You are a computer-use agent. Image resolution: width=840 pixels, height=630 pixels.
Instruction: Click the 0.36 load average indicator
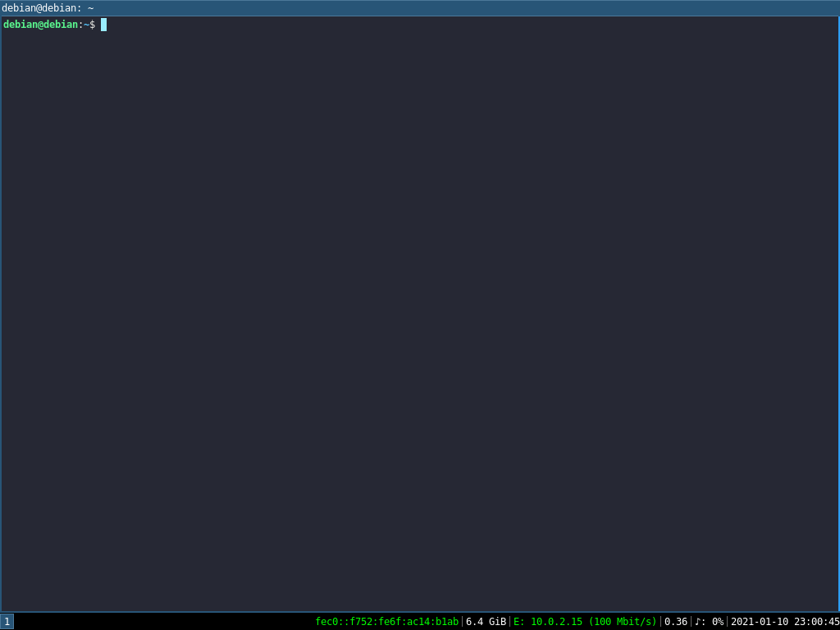coord(674,621)
